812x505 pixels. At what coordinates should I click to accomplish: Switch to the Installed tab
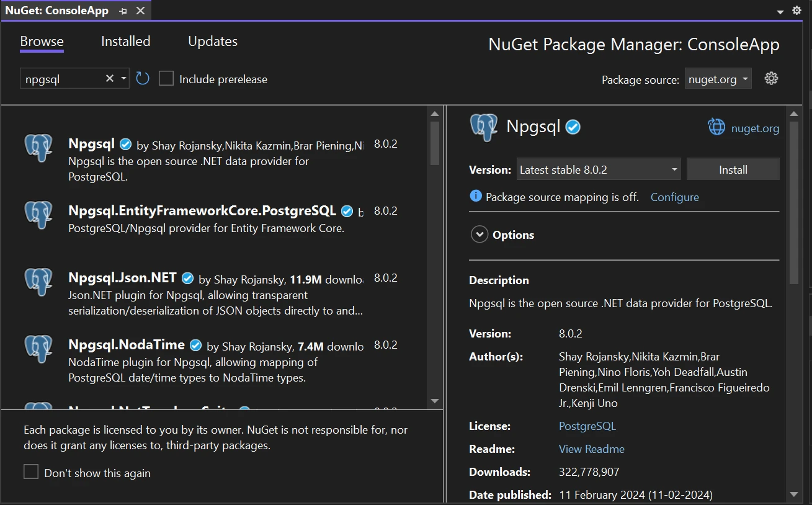(x=126, y=42)
